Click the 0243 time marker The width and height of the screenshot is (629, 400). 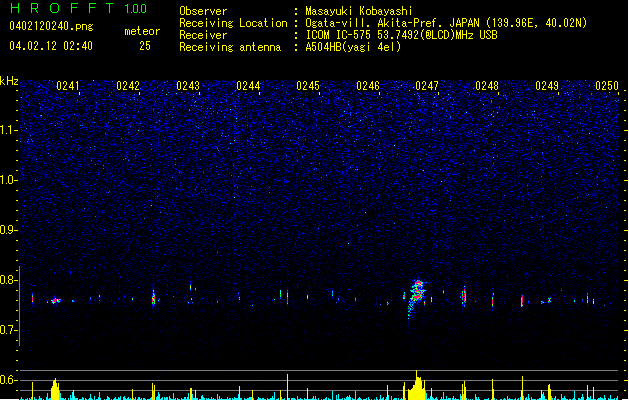[x=188, y=85]
